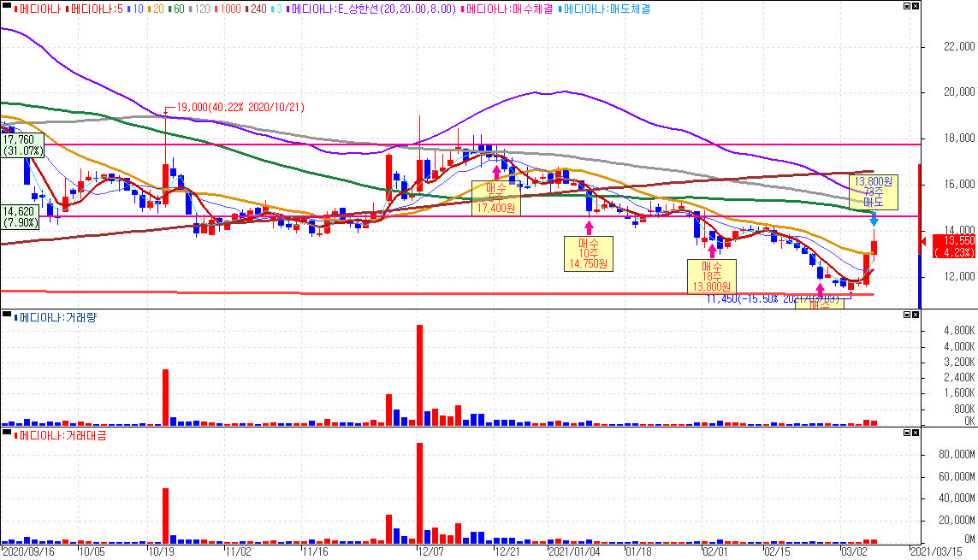Select the 메디아나:거래대금 trading value legend

click(60, 435)
